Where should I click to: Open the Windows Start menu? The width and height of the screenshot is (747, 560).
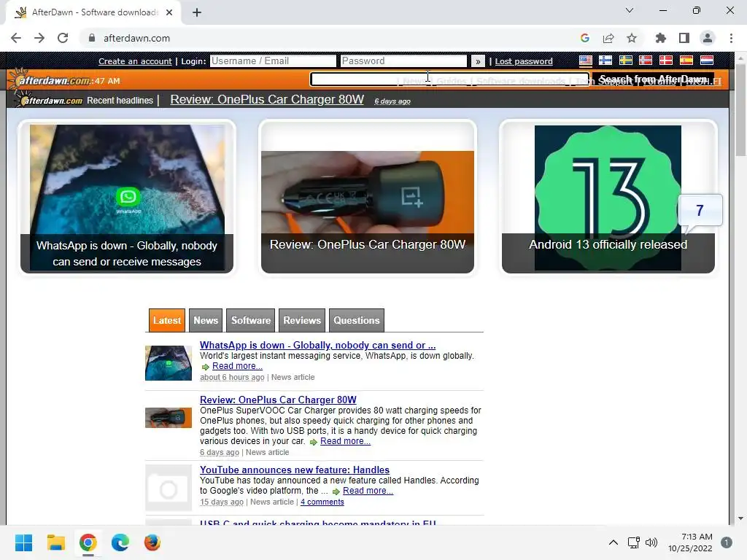pyautogui.click(x=23, y=542)
